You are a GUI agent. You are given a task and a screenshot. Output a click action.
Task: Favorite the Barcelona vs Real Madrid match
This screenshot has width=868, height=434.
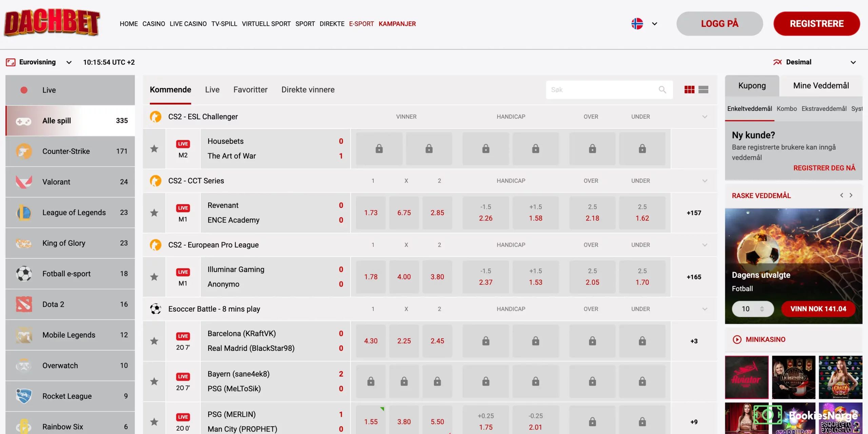coord(154,341)
